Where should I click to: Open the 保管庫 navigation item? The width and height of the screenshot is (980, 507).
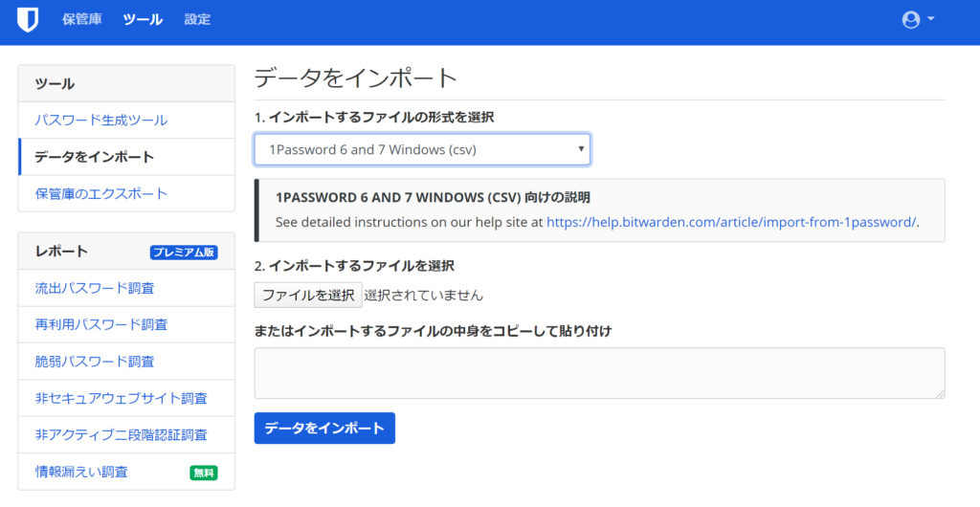point(82,19)
